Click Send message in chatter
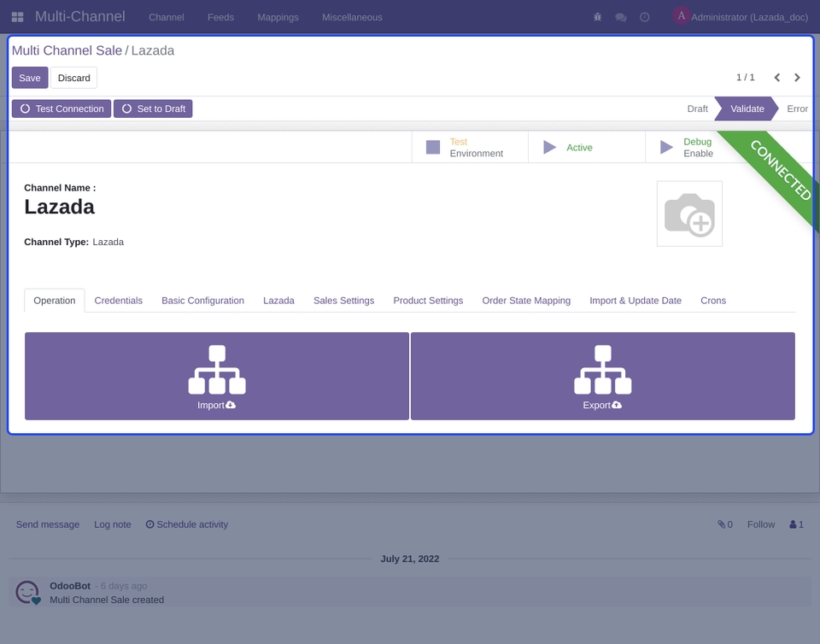This screenshot has height=644, width=820. [48, 524]
